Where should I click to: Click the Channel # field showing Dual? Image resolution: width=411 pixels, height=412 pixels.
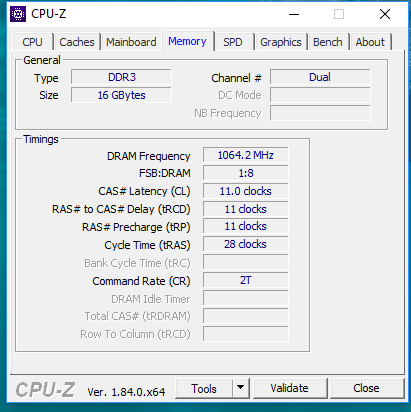point(320,77)
